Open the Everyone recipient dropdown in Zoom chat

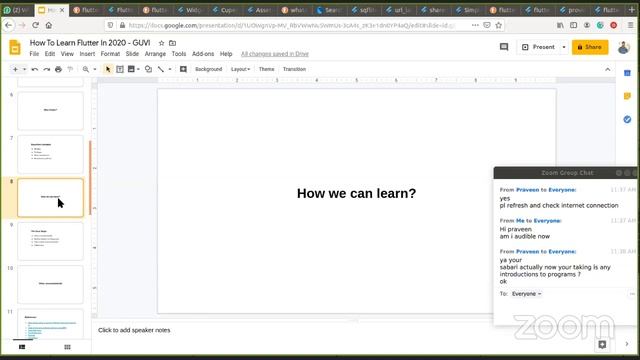click(x=527, y=294)
